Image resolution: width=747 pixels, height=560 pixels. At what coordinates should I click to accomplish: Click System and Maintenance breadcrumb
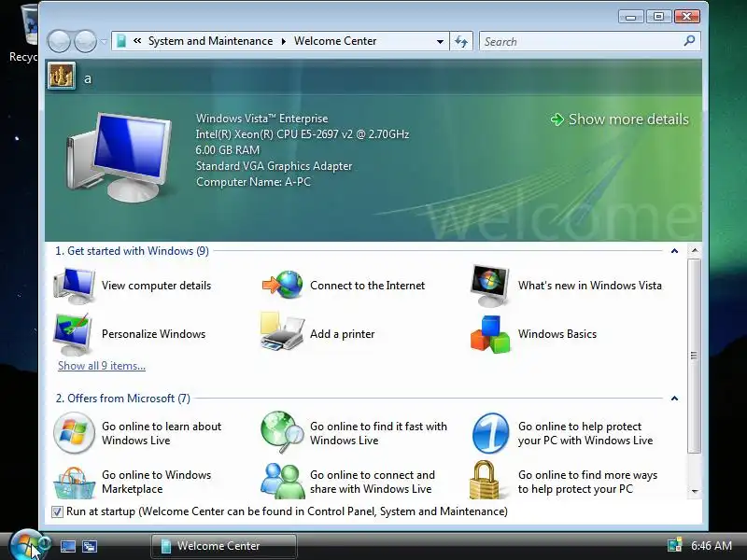[211, 41]
